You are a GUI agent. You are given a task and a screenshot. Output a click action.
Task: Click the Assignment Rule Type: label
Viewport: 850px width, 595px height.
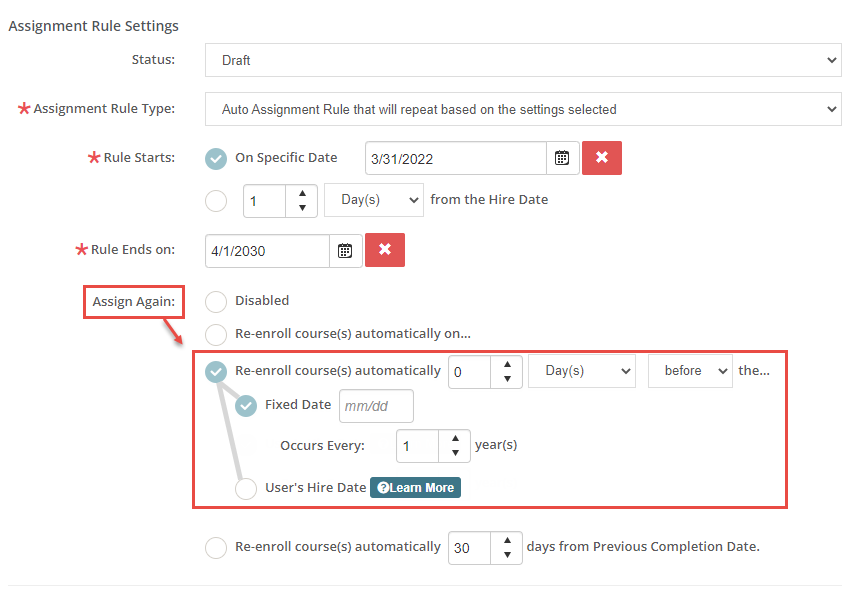[x=104, y=108]
